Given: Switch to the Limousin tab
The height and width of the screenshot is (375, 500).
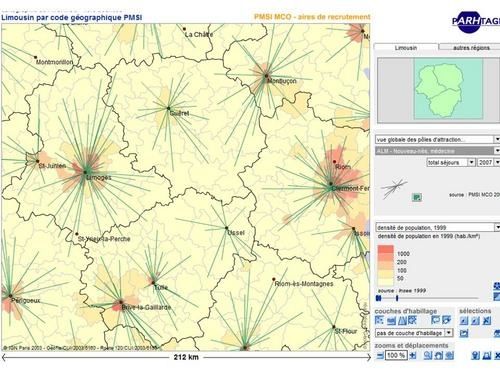Looking at the screenshot, I should pos(406,48).
